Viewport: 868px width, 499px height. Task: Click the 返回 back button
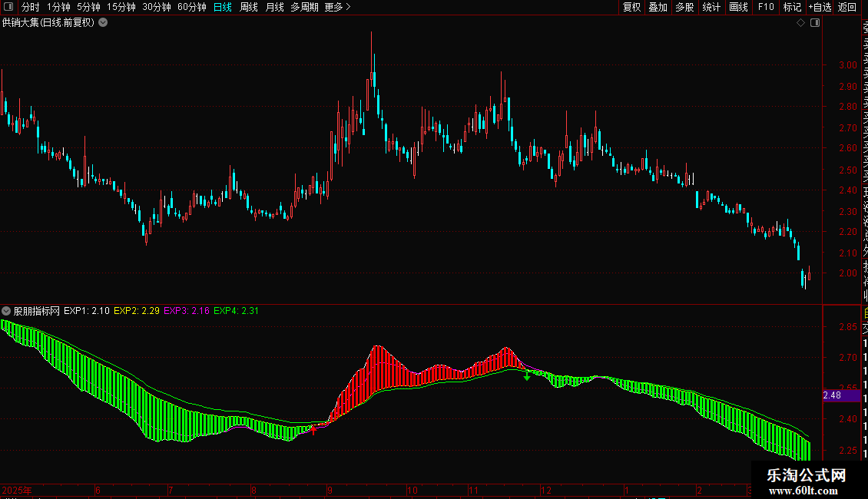[847, 7]
